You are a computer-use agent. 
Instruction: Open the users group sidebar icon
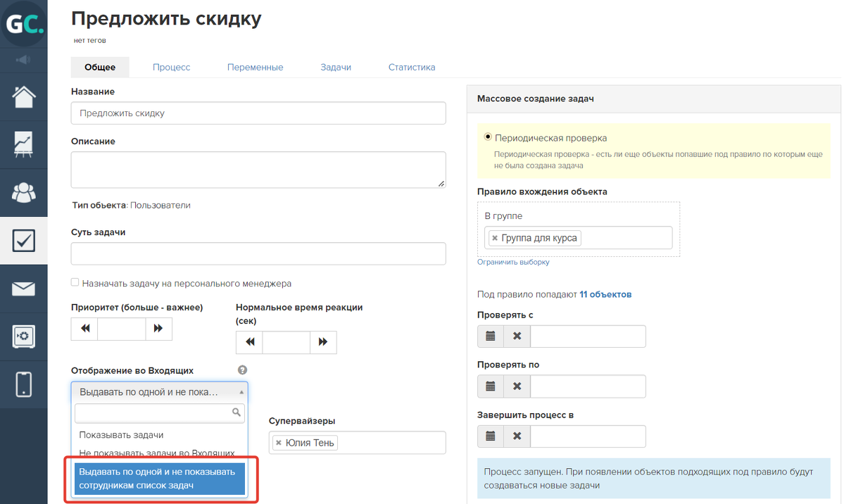click(24, 192)
